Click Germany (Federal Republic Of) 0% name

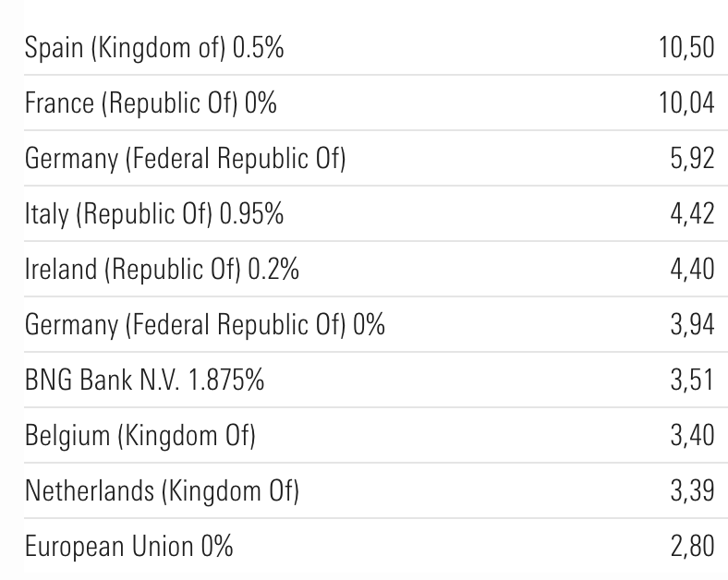pyautogui.click(x=204, y=324)
